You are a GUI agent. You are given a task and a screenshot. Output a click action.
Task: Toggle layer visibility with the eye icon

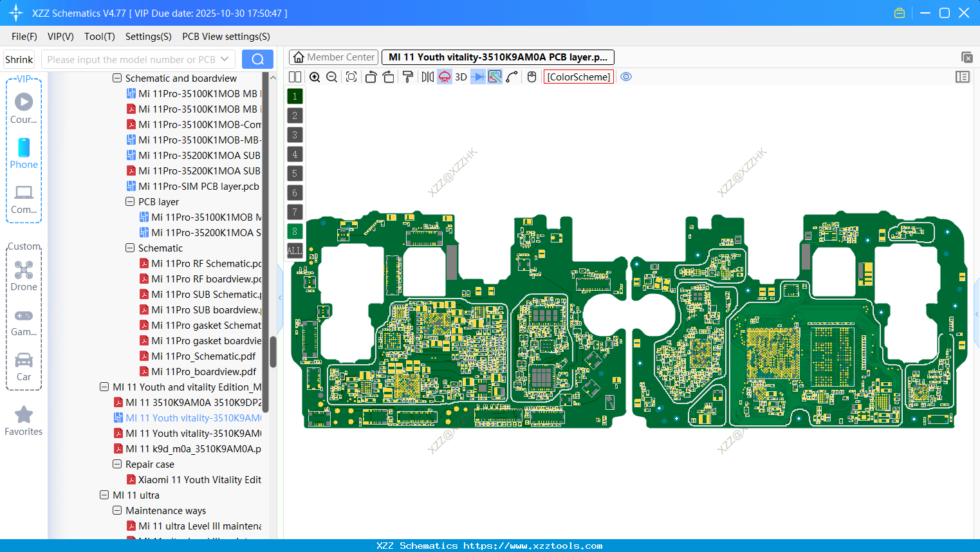click(x=626, y=77)
